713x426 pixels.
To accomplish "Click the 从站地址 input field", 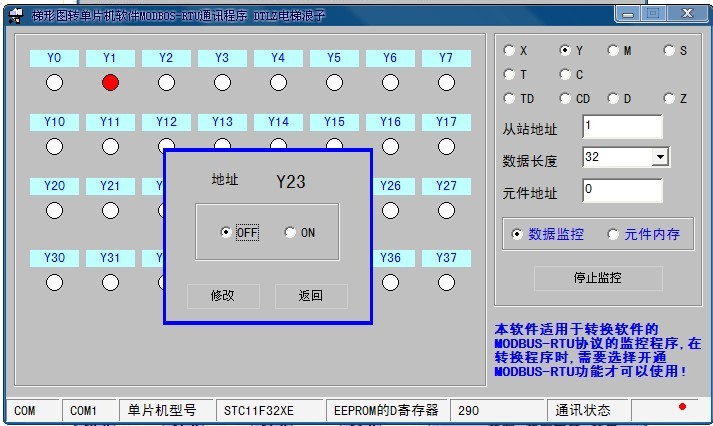I will 621,127.
